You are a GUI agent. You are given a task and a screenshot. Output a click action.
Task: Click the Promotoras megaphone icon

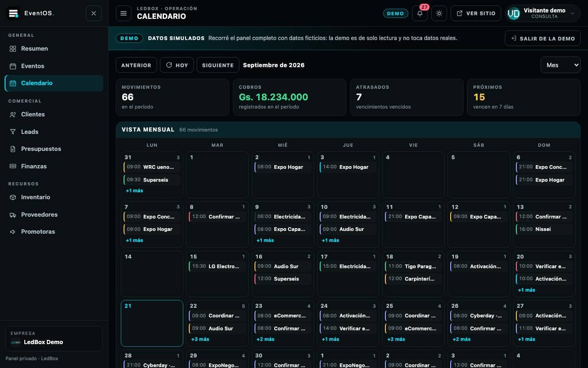13,232
